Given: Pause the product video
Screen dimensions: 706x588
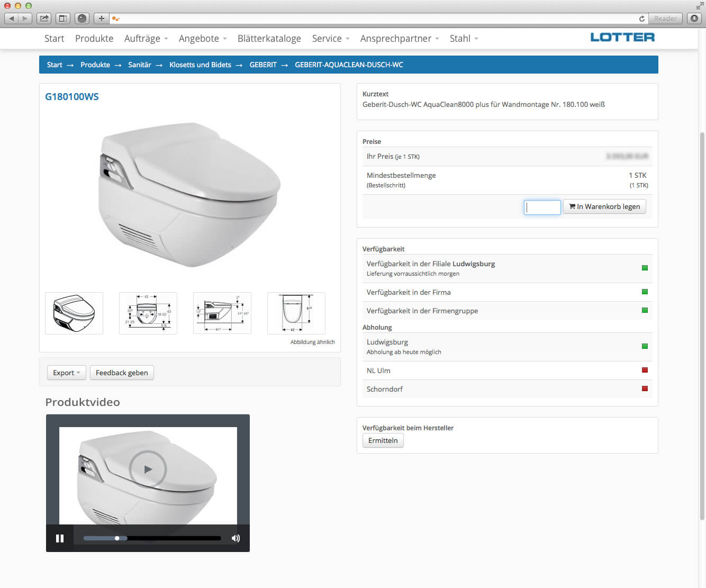Looking at the screenshot, I should point(60,538).
